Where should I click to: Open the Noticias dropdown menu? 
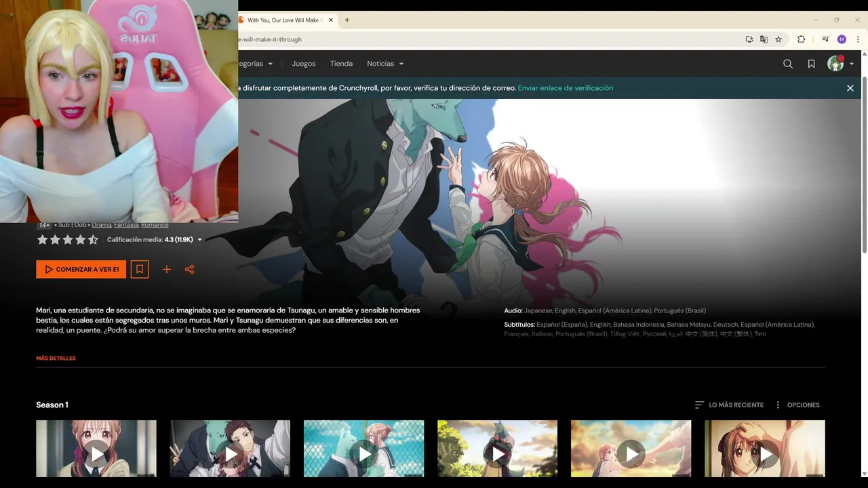coord(385,64)
